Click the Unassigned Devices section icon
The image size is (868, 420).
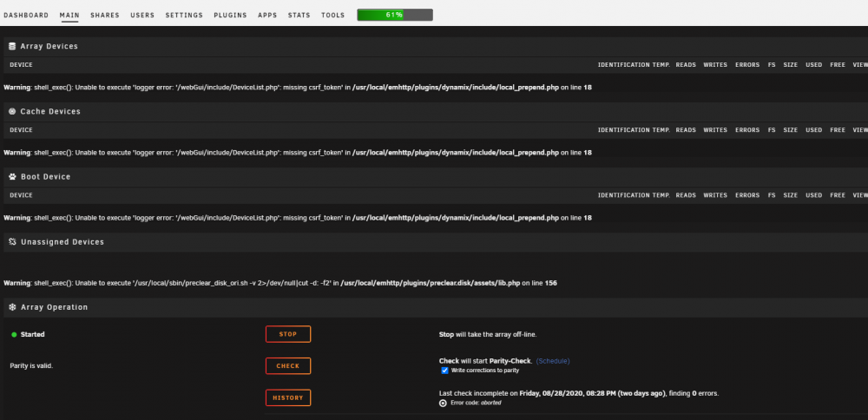pyautogui.click(x=12, y=242)
